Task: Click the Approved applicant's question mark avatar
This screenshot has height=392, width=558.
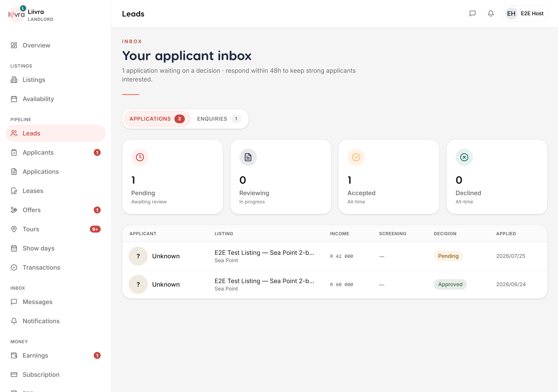Action: point(138,284)
